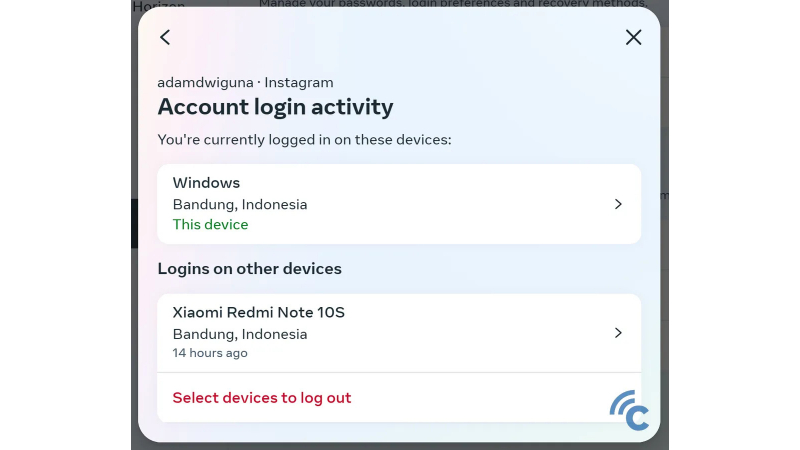800x450 pixels.
Task: Click Bandung, Indonesia under Xiaomi device
Action: point(240,333)
